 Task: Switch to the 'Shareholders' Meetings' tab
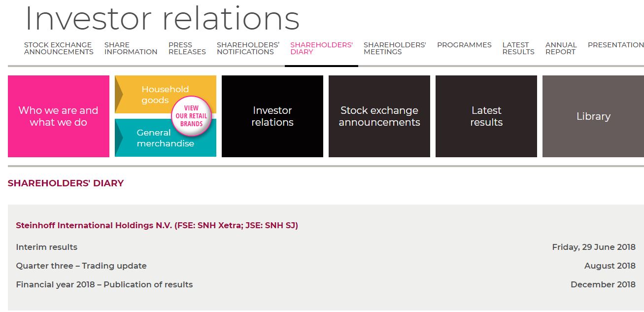[394, 48]
